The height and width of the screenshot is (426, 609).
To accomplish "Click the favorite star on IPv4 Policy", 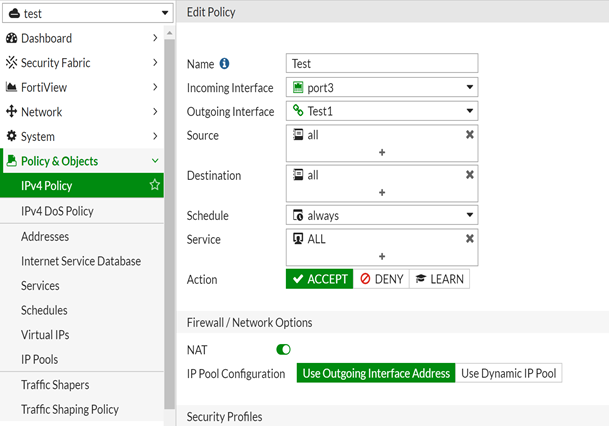I will 155,185.
